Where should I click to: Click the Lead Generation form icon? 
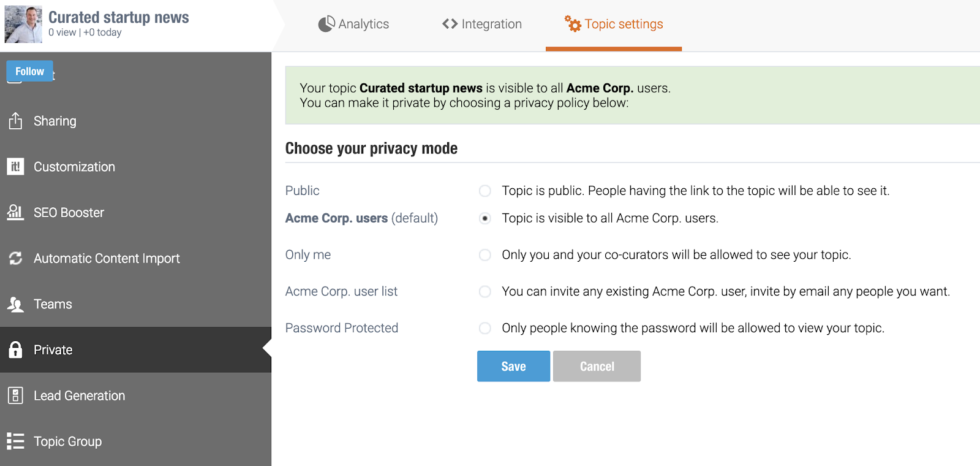(x=15, y=395)
